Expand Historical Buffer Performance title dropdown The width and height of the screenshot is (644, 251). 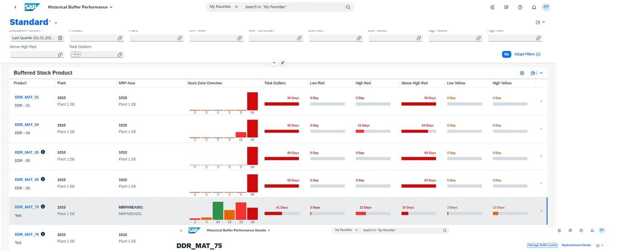pos(111,7)
